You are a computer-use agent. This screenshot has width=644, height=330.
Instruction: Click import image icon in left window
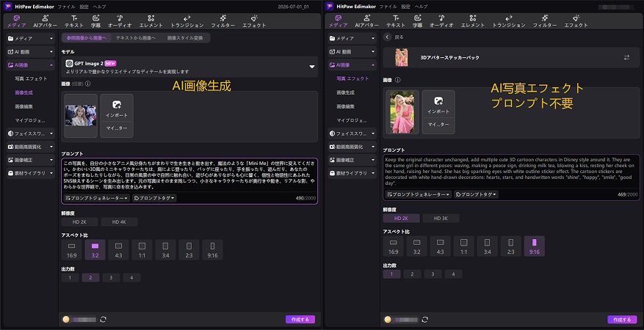point(117,105)
